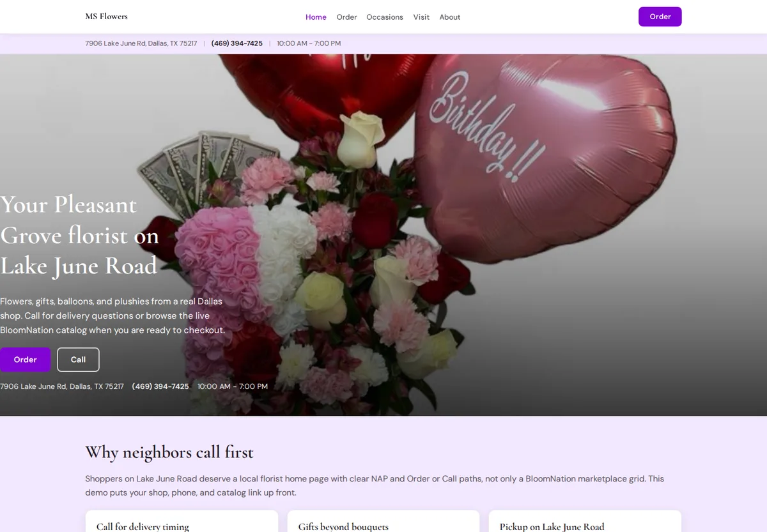Select the Visit nav item
This screenshot has height=532, width=767.
(421, 17)
